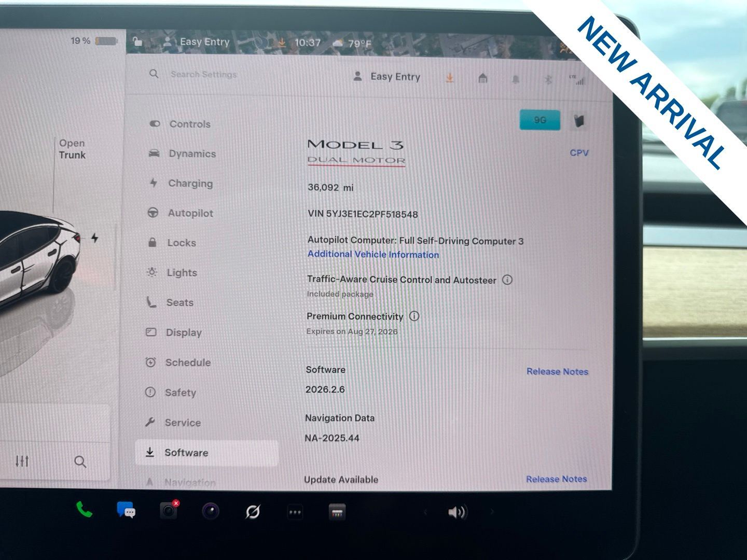The height and width of the screenshot is (560, 747).
Task: Tap the clock showing 10:37
Action: tap(308, 43)
